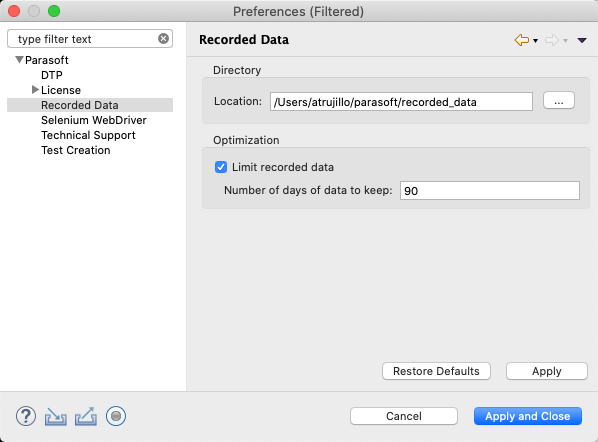Click the import preferences icon
This screenshot has height=442, width=598.
56,416
